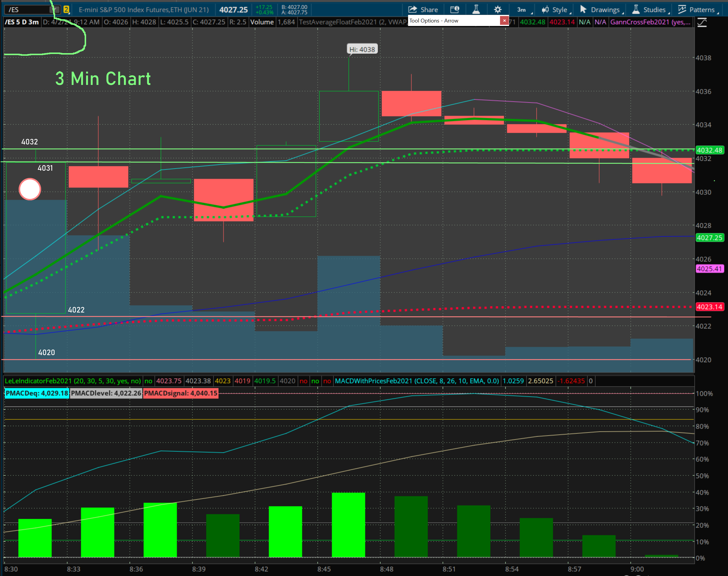Open the Style dropdown menu
Image resolution: width=728 pixels, height=576 pixels.
click(556, 10)
